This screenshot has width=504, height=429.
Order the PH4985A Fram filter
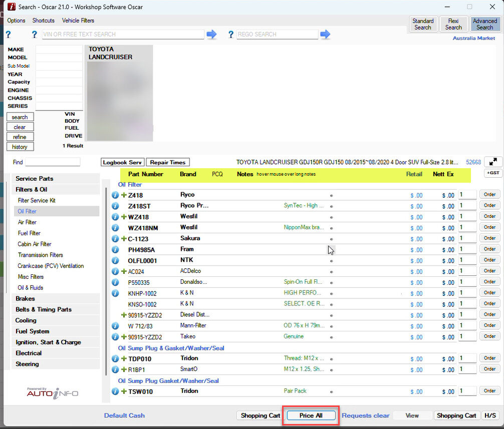(x=489, y=249)
